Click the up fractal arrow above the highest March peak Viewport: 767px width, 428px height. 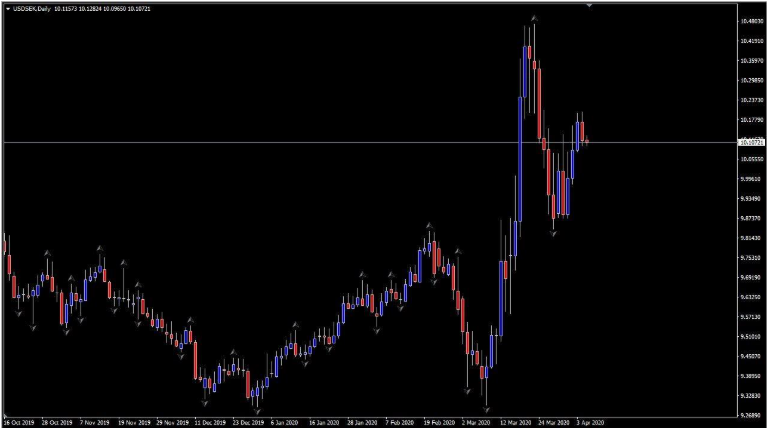534,17
